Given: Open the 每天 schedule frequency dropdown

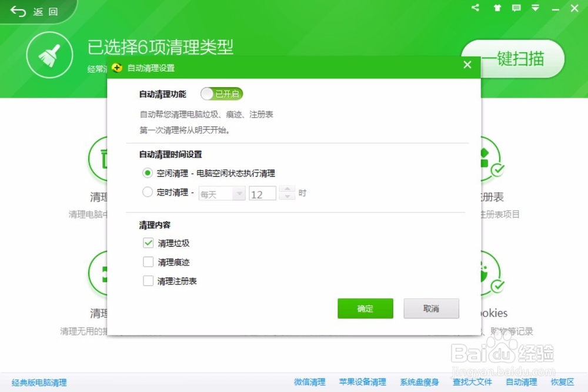Looking at the screenshot, I should [x=221, y=193].
